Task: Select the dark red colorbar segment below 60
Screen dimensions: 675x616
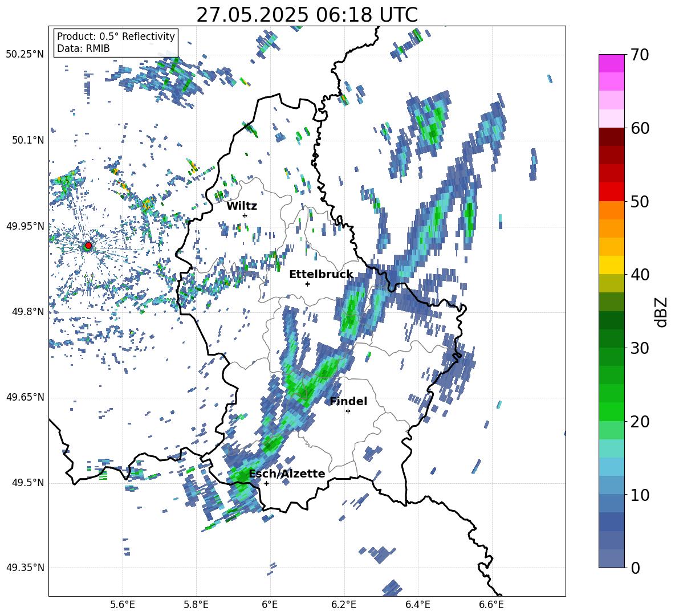Action: 611,137
